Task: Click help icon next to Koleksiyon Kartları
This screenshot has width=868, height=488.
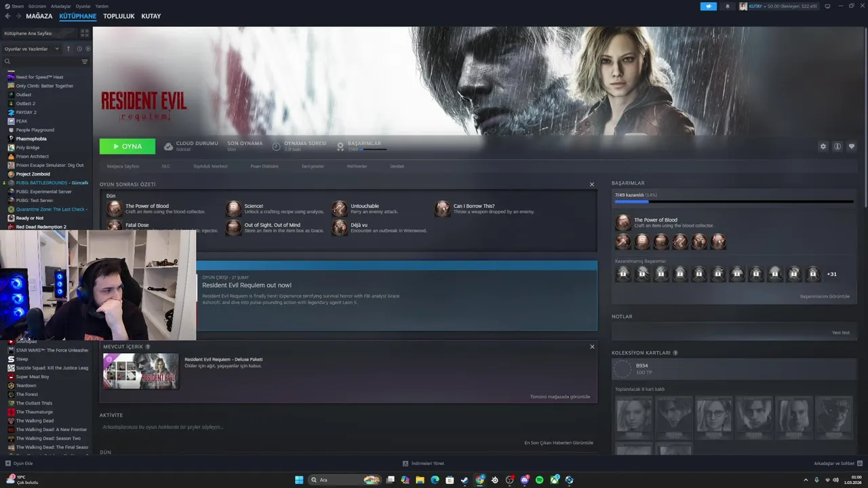Action: tap(675, 352)
